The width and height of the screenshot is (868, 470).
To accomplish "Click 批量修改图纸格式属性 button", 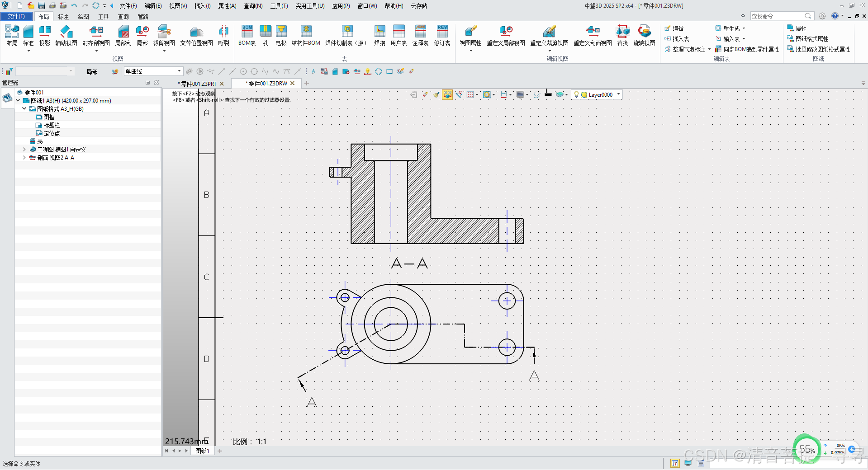I will tap(819, 49).
